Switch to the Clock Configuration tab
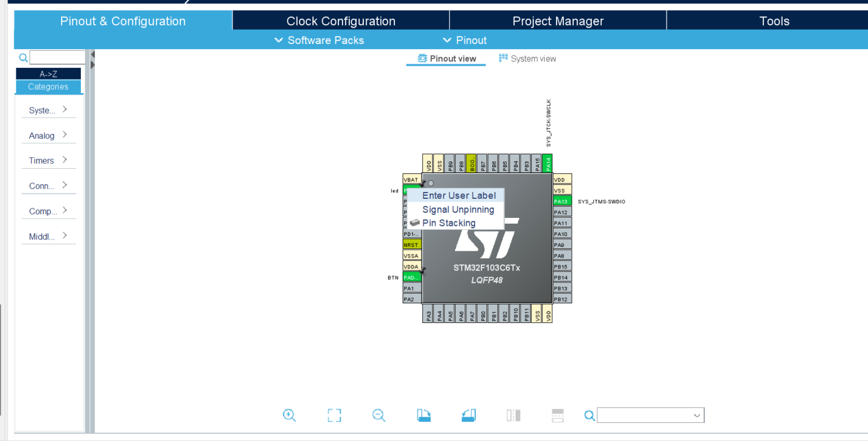Viewport: 868px width, 441px height. [x=340, y=21]
